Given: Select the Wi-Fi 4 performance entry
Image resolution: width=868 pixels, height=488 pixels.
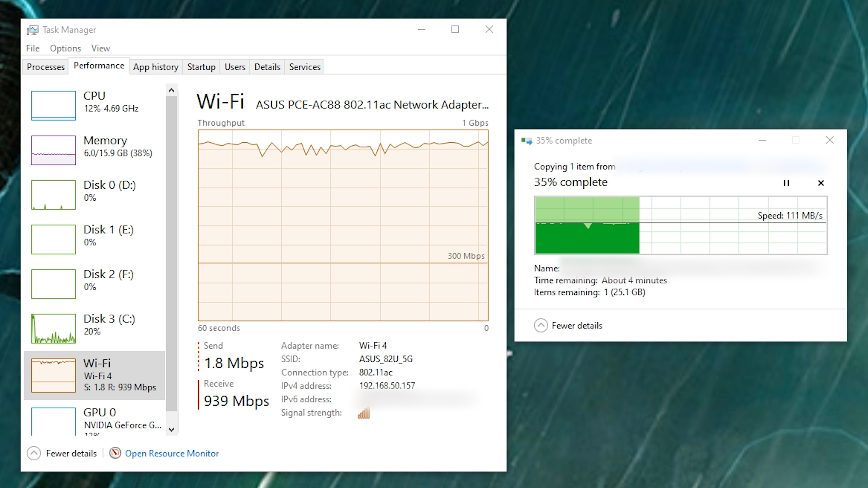Looking at the screenshot, I should point(94,375).
